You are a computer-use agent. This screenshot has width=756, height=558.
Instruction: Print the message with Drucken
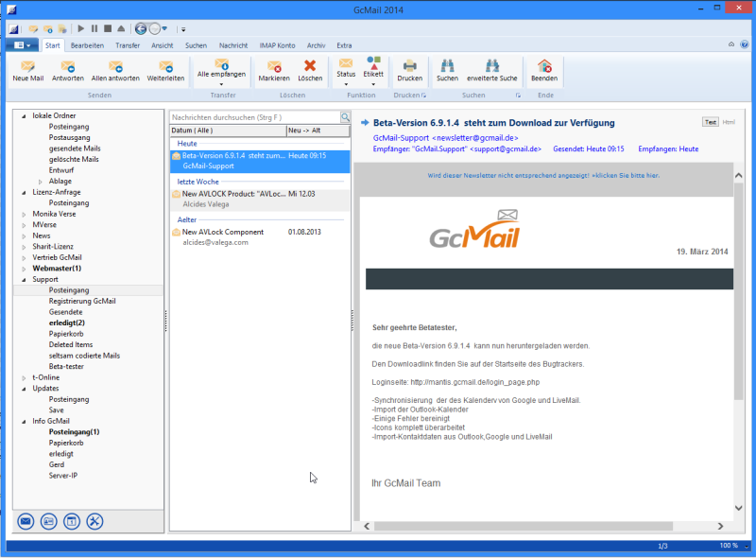409,71
